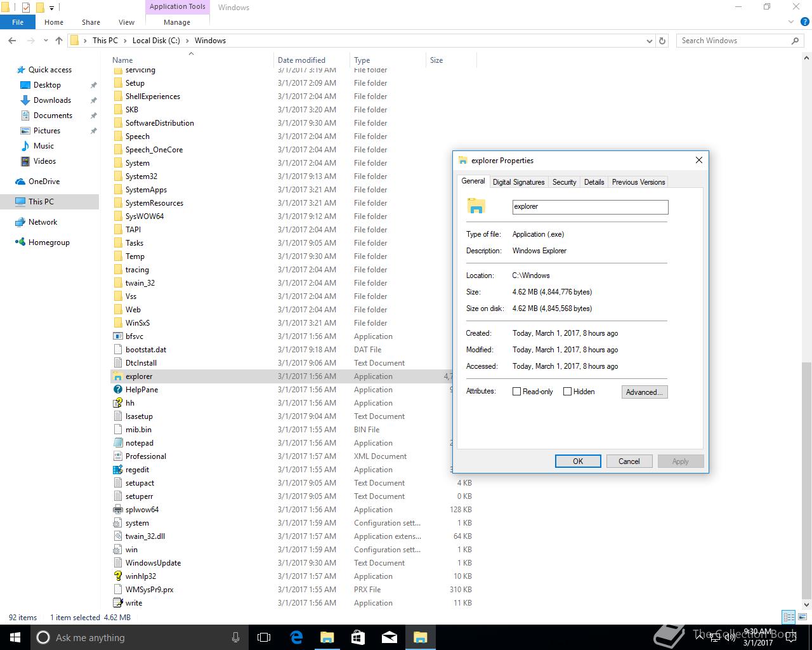Viewport: 812px width, 650px height.
Task: Open the recent locations dropdown arrow
Action: coord(46,41)
